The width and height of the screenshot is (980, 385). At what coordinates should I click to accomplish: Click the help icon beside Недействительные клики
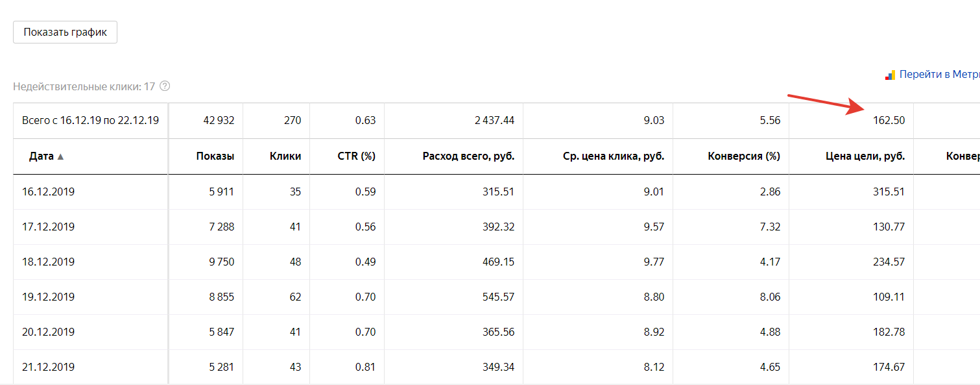(x=165, y=86)
